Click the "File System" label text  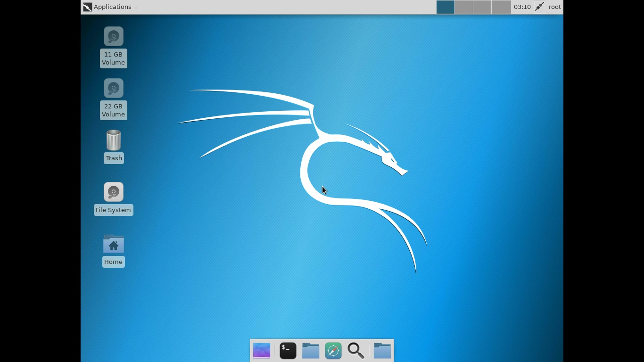113,210
